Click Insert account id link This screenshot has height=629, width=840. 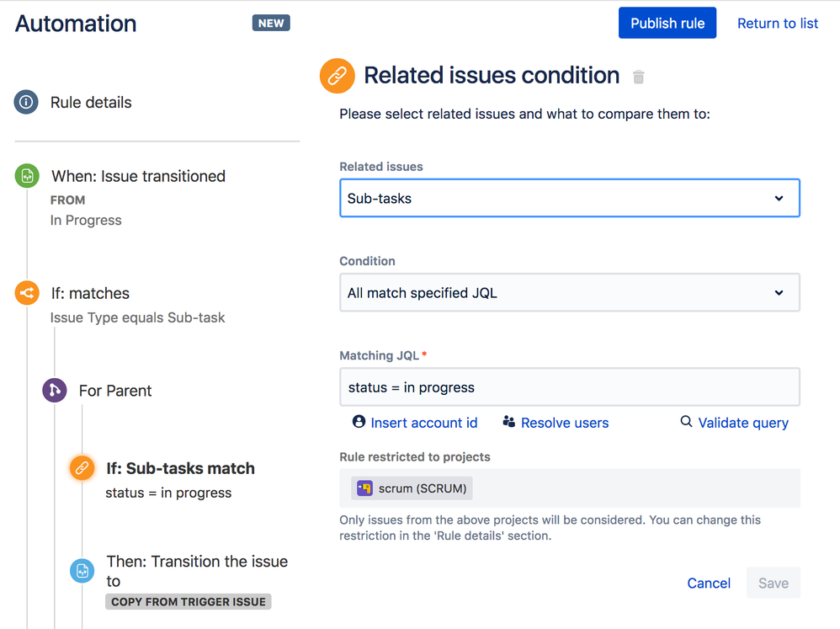423,423
